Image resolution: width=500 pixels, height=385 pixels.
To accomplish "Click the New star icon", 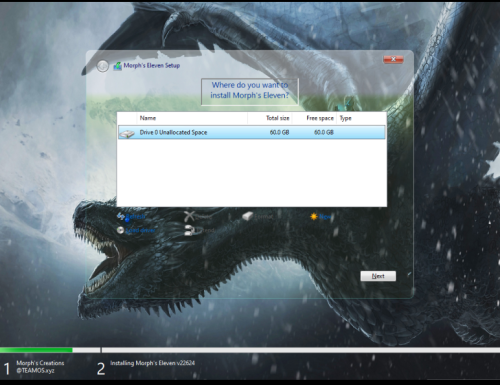I will tap(314, 217).
